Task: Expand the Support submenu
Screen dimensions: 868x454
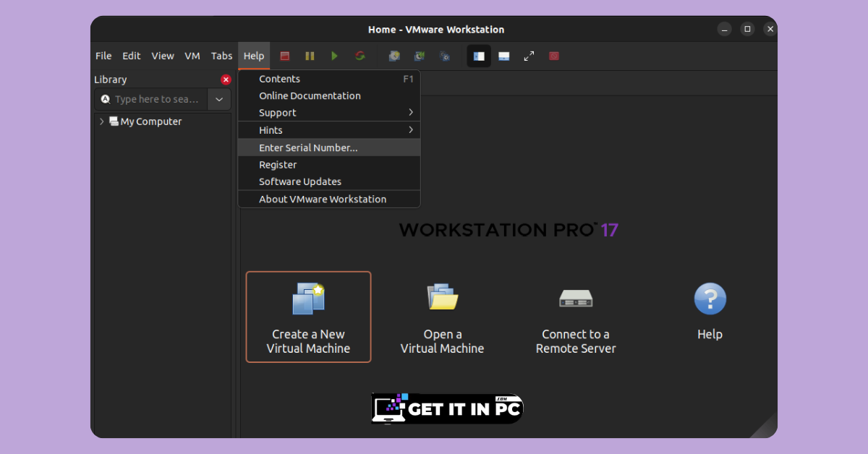Action: point(329,113)
